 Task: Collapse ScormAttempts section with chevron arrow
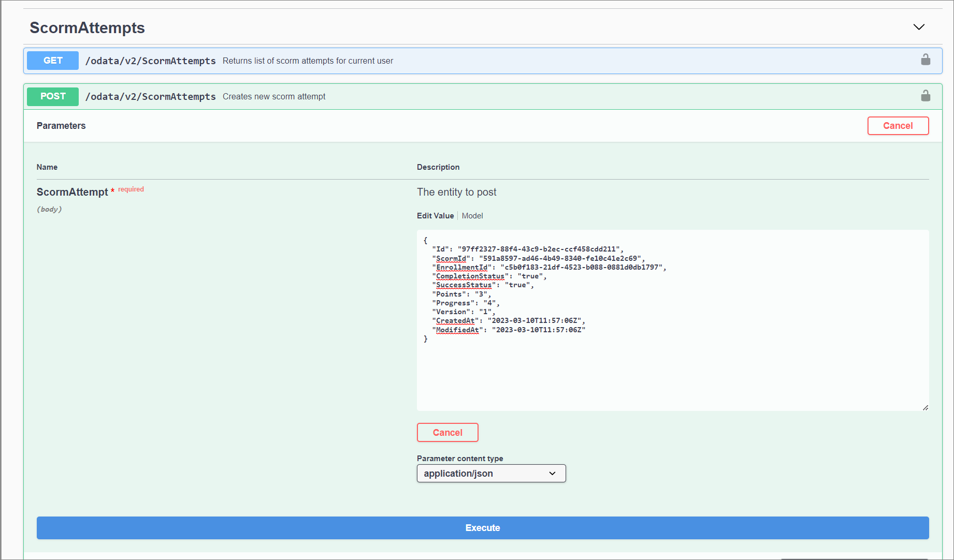pos(918,27)
